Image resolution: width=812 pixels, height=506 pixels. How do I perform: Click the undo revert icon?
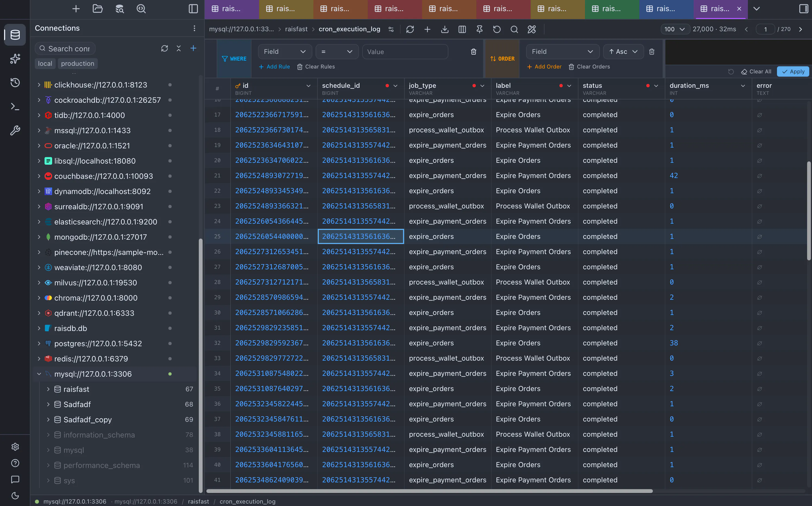[497, 29]
